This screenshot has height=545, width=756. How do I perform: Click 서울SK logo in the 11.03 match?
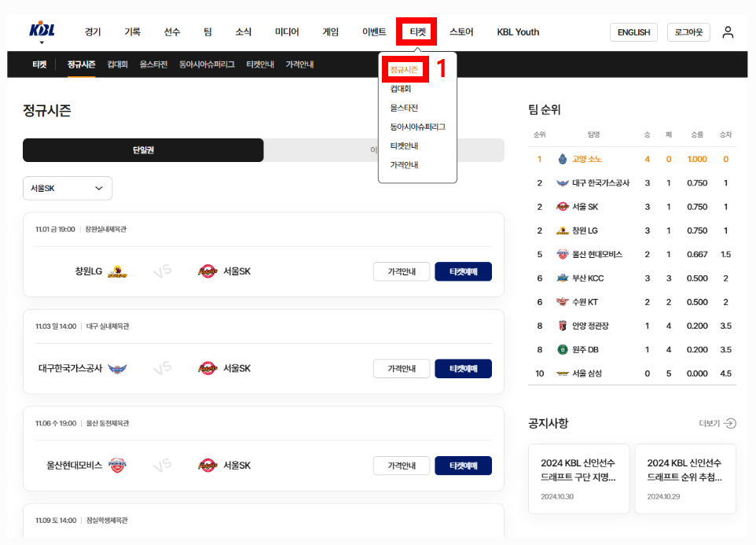(x=207, y=369)
